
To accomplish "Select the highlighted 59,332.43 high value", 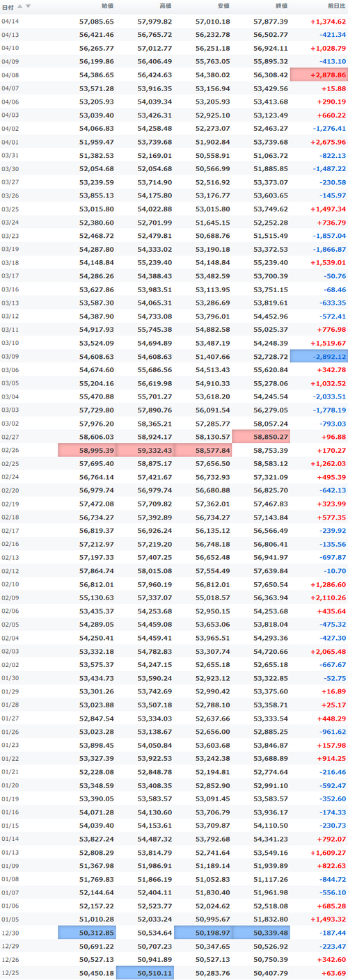I will (x=145, y=450).
